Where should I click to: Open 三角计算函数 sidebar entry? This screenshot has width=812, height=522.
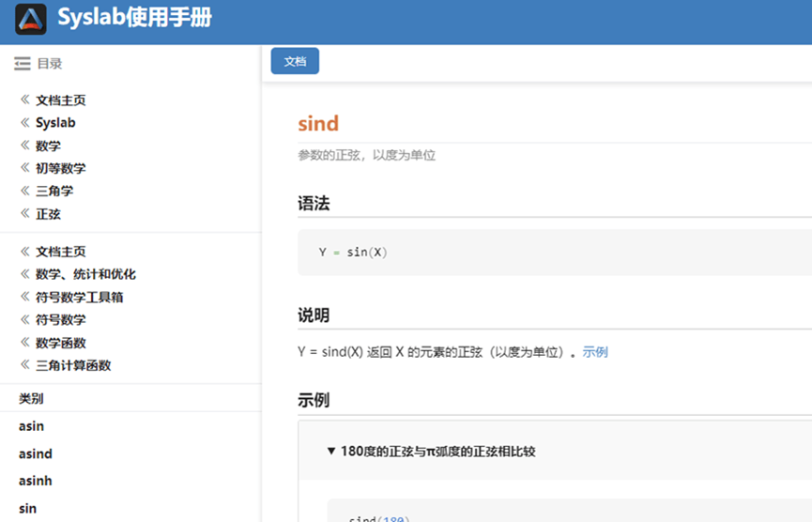[x=73, y=365]
